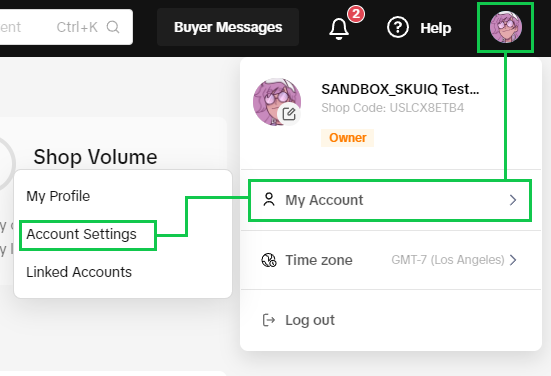Open the notifications bell icon
Image resolution: width=551 pixels, height=376 pixels.
coord(339,29)
